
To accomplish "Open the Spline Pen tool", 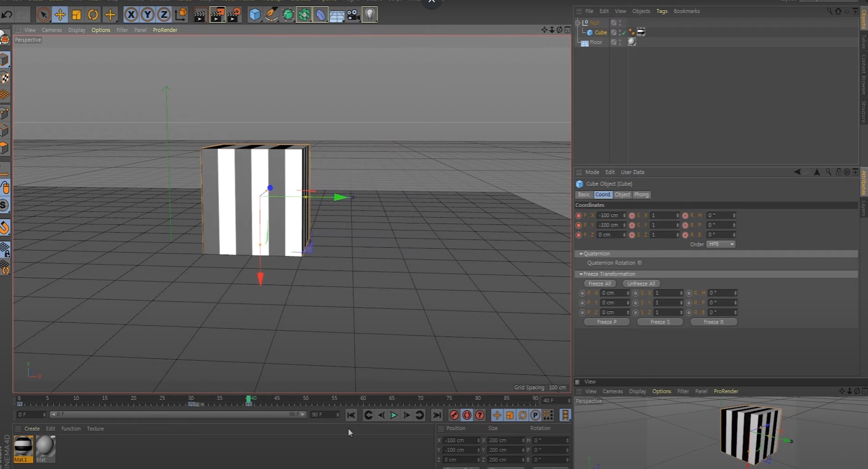I will (x=271, y=15).
